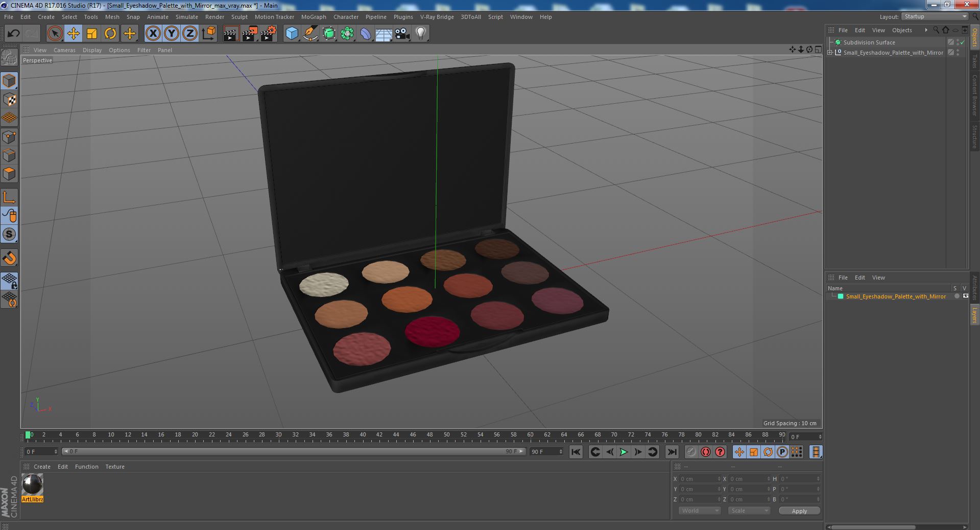Go to start of animation
Image resolution: width=980 pixels, height=530 pixels.
click(x=576, y=452)
